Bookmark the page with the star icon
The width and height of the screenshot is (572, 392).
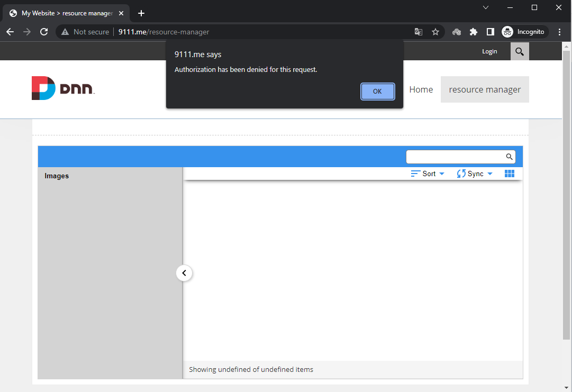tap(435, 32)
